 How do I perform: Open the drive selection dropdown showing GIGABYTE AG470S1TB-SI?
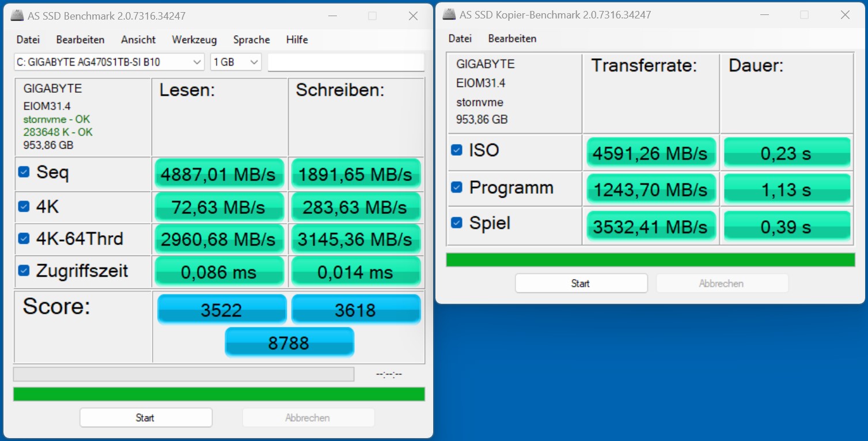[x=109, y=62]
